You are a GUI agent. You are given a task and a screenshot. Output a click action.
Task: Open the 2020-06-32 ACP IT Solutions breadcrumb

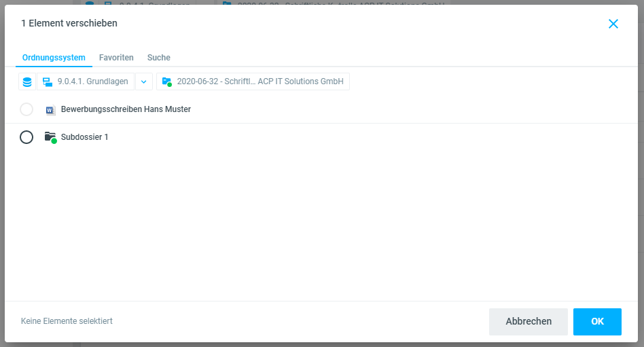click(260, 82)
